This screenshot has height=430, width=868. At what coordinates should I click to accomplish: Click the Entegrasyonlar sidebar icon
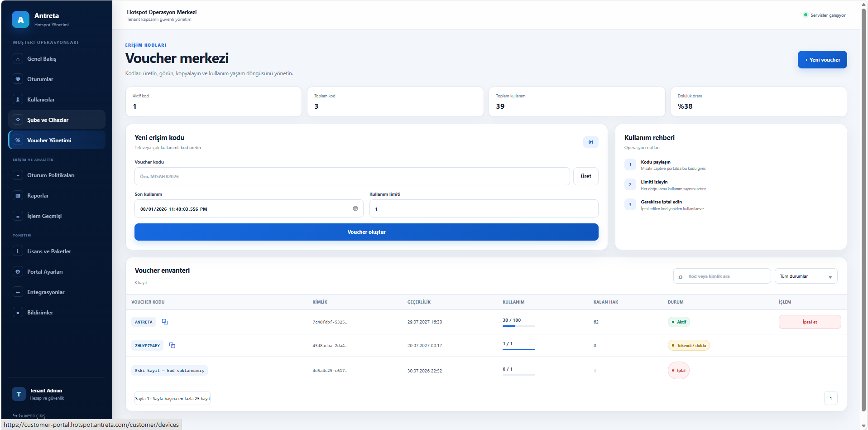point(18,292)
